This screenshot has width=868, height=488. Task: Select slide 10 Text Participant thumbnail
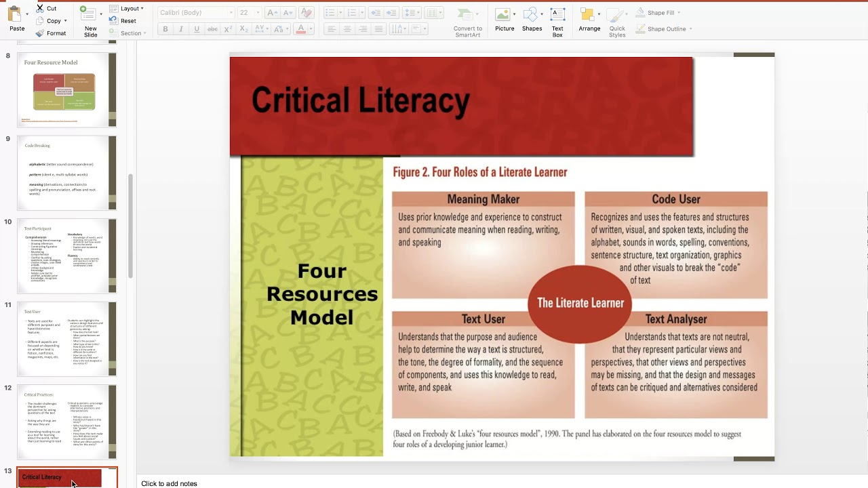tap(66, 256)
